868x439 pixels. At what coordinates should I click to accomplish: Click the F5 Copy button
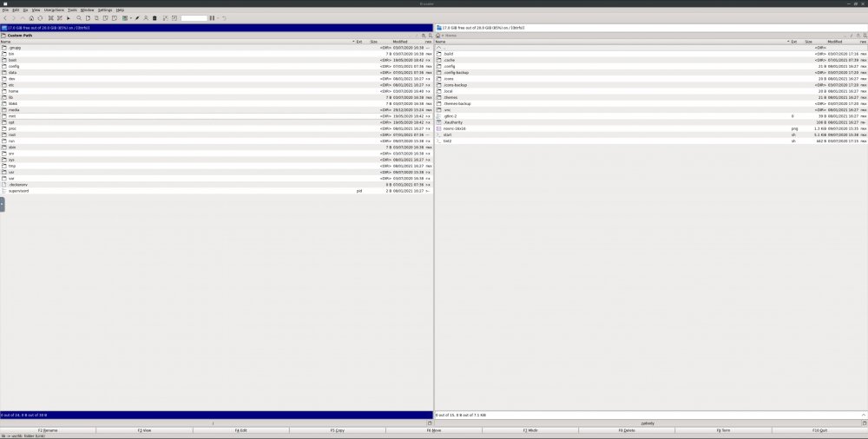click(x=337, y=430)
